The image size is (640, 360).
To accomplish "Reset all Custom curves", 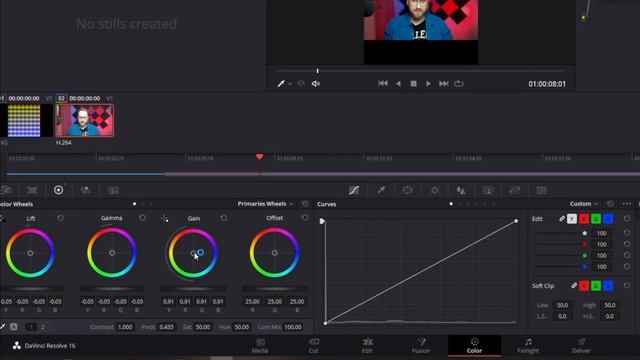I will (610, 204).
